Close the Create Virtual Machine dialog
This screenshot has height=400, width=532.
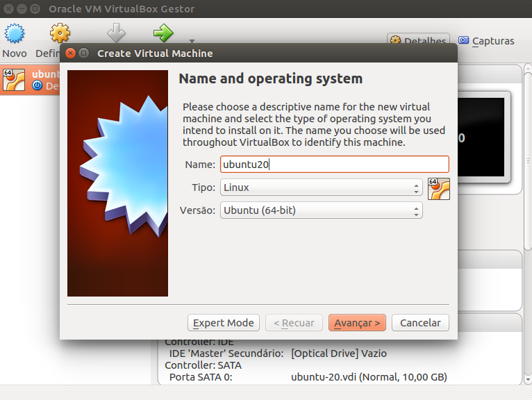click(x=70, y=53)
